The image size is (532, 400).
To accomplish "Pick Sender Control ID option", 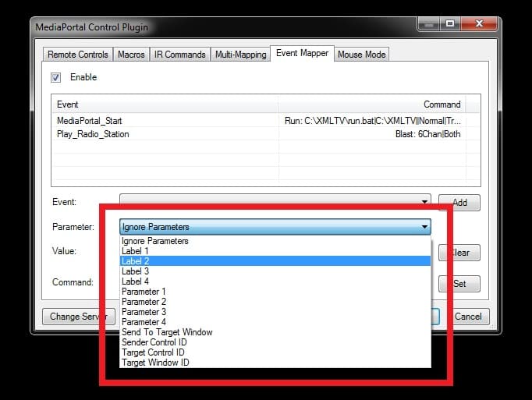I will point(156,342).
